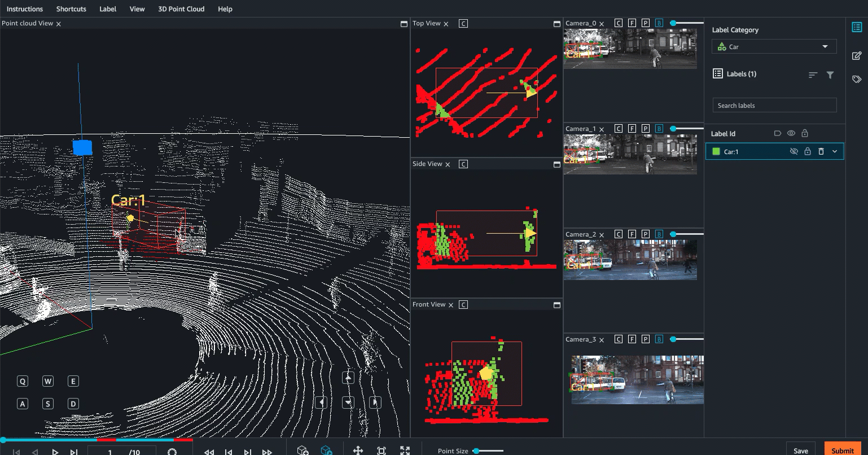Viewport: 868px width, 455px height.
Task: Play the frame sequence
Action: [55, 452]
